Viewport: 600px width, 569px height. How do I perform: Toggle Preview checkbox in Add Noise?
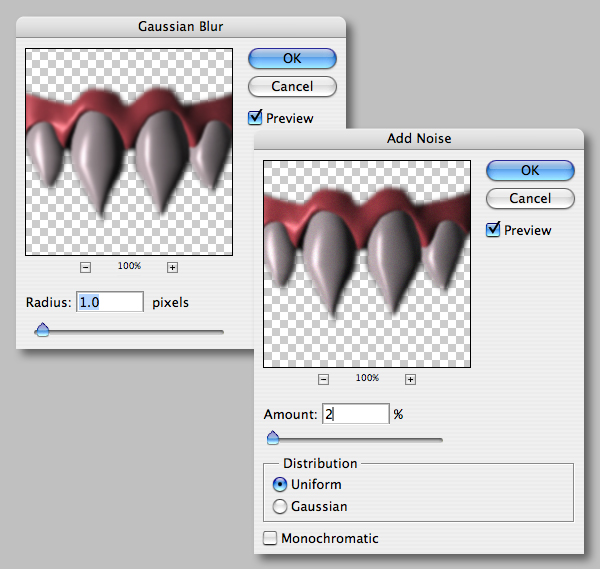pyautogui.click(x=493, y=230)
